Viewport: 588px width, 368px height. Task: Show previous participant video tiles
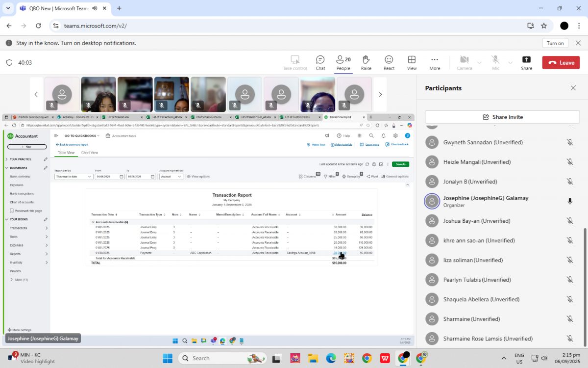[x=36, y=94]
